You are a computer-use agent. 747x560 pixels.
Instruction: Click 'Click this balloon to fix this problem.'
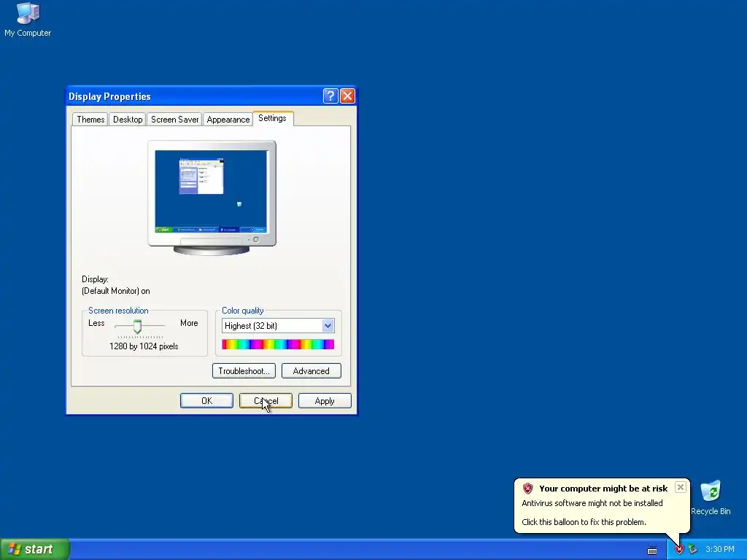584,522
